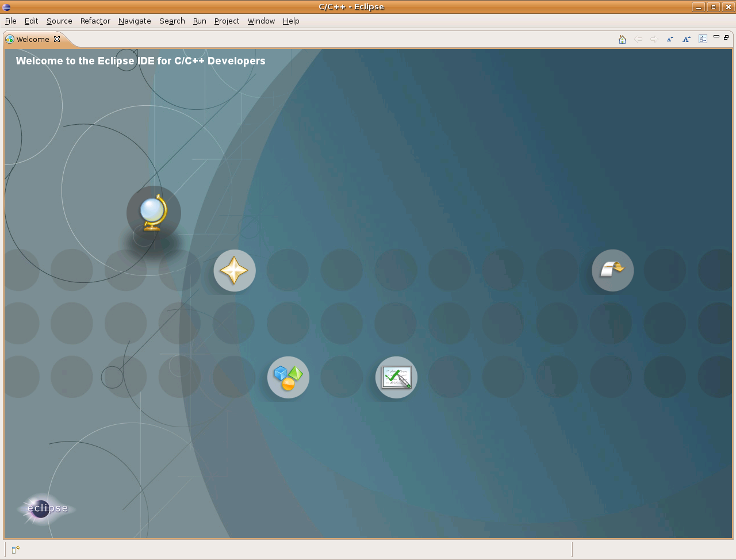This screenshot has height=560, width=736.
Task: Click the fast view icon in status bar
Action: [16, 550]
